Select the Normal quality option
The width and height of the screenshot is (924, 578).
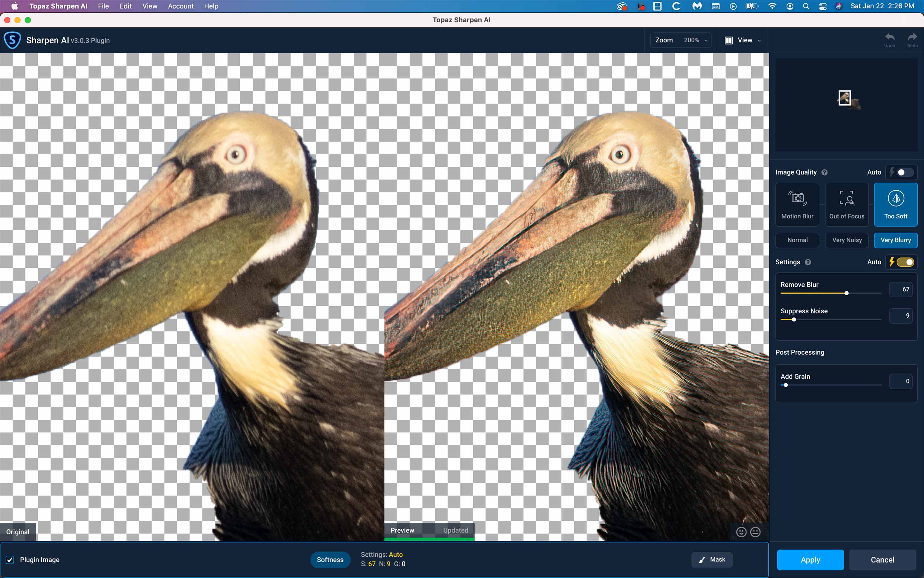point(797,240)
